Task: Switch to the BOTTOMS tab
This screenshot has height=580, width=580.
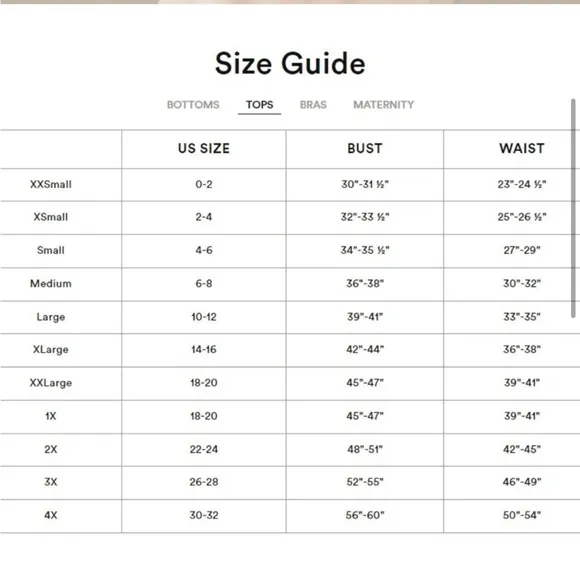Action: [x=193, y=105]
